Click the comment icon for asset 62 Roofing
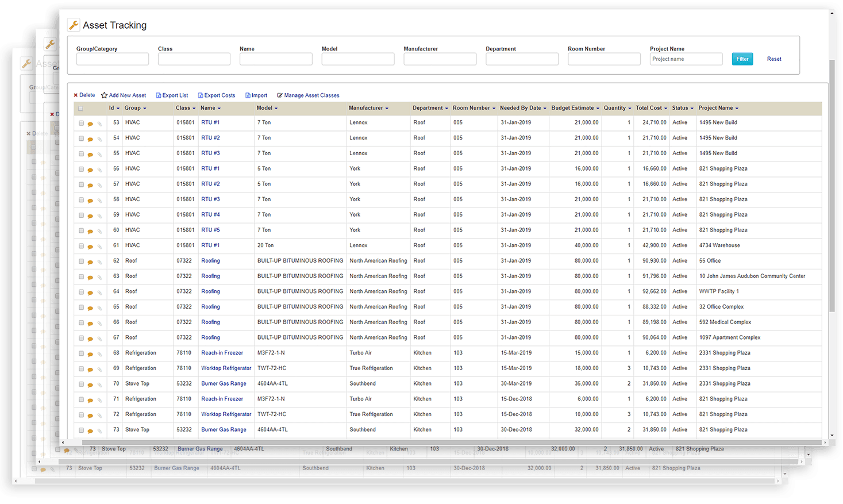 click(90, 260)
